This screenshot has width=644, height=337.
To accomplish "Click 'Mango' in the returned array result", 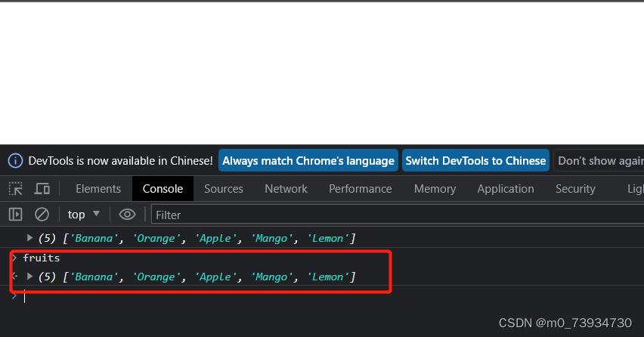I will 271,277.
